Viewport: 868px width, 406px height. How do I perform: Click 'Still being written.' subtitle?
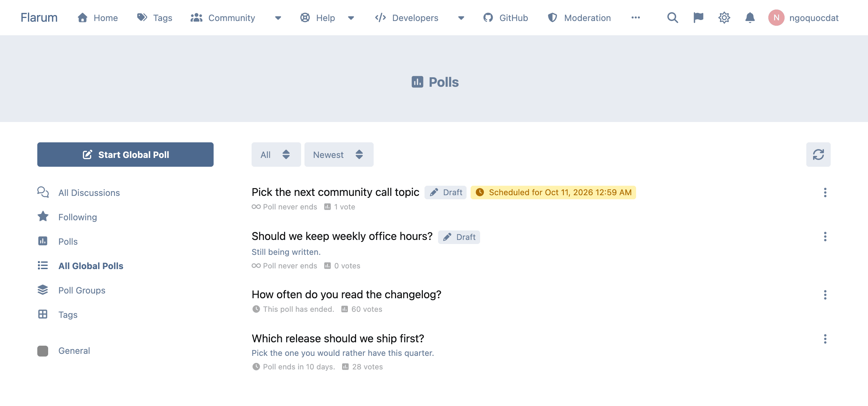click(x=286, y=252)
